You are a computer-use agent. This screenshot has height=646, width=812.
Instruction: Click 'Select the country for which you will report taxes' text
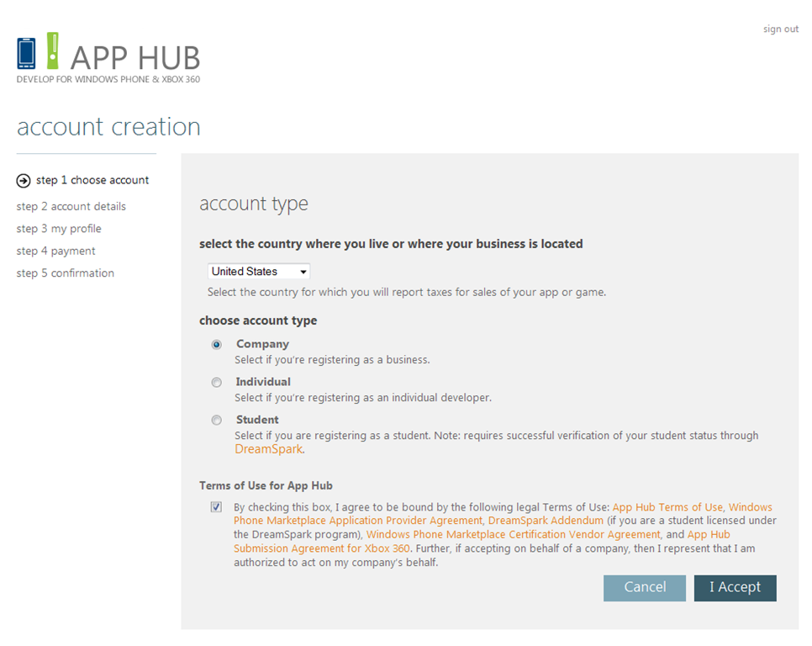click(407, 292)
